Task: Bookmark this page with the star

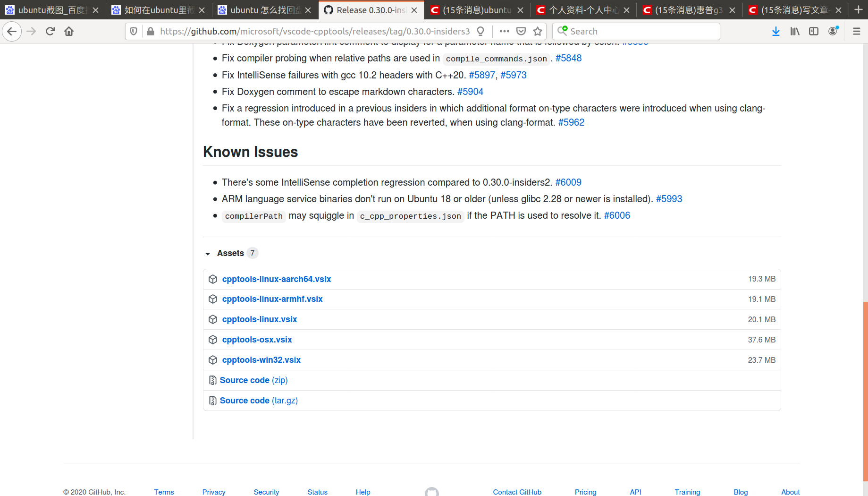Action: tap(538, 31)
